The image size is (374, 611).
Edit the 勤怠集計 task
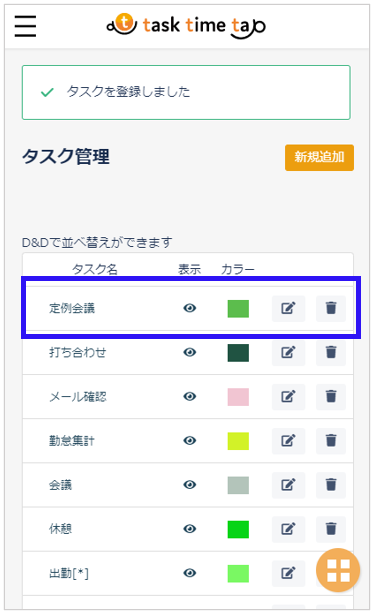click(x=288, y=441)
